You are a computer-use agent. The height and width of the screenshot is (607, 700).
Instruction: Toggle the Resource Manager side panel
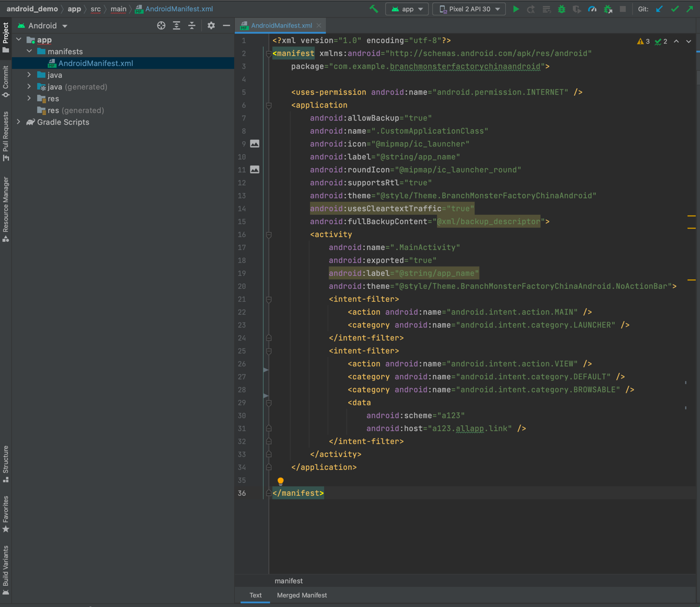click(6, 209)
